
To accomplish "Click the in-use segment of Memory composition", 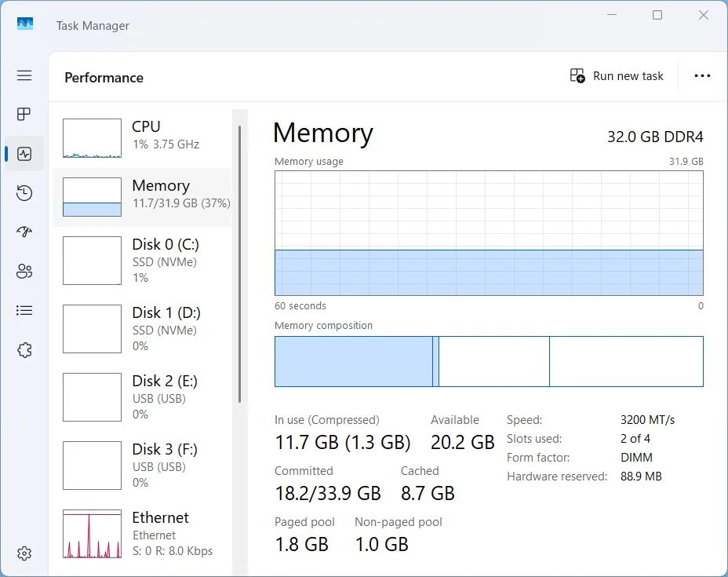I will [x=353, y=361].
